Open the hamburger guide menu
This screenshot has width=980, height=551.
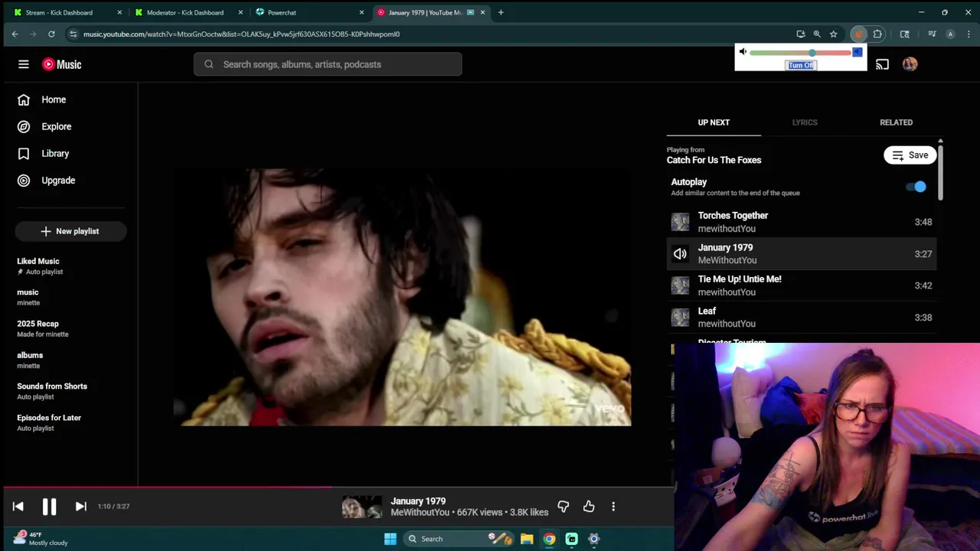pos(24,64)
